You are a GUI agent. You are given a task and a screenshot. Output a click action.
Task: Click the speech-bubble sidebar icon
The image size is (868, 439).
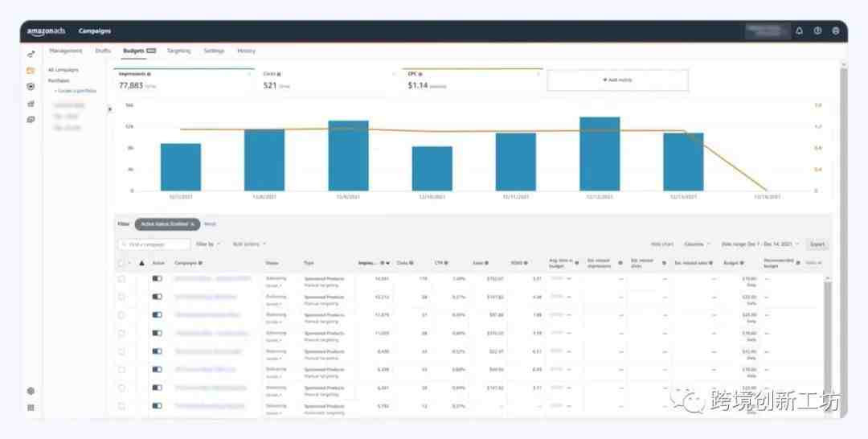[x=31, y=120]
